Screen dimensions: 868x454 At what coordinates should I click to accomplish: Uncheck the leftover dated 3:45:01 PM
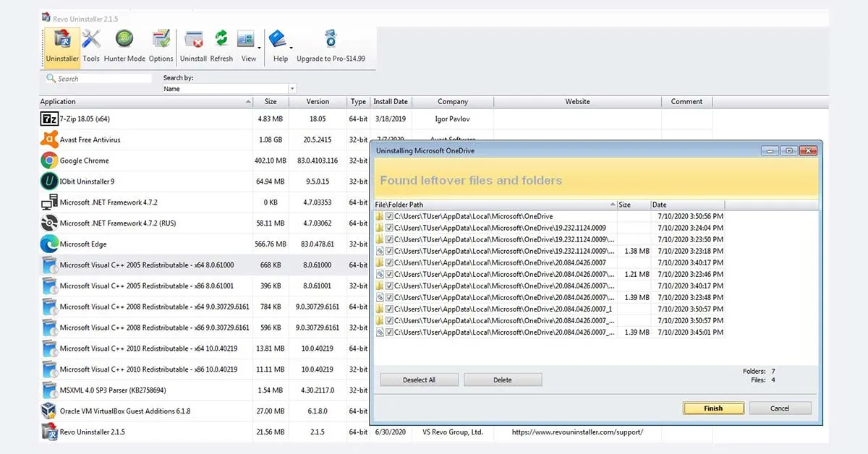point(389,333)
